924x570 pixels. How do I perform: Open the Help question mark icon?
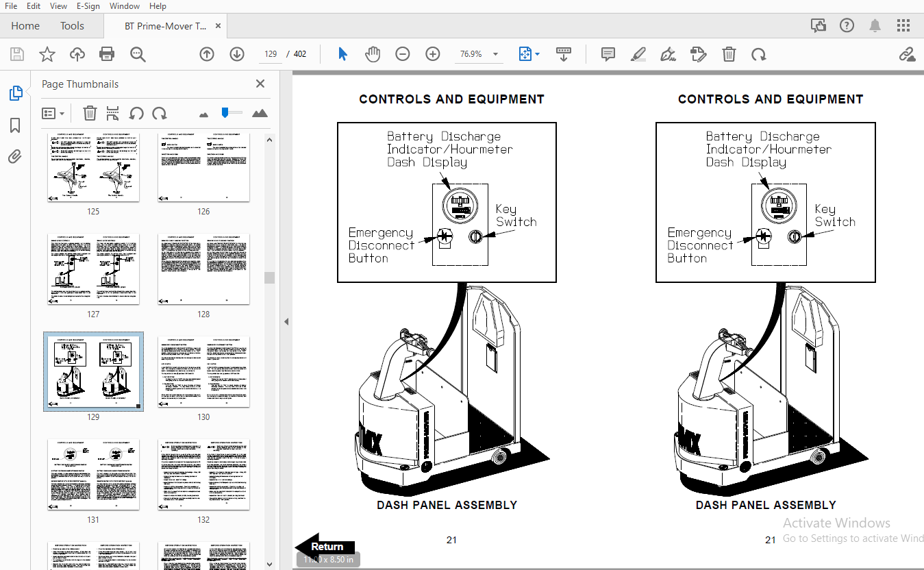point(847,26)
